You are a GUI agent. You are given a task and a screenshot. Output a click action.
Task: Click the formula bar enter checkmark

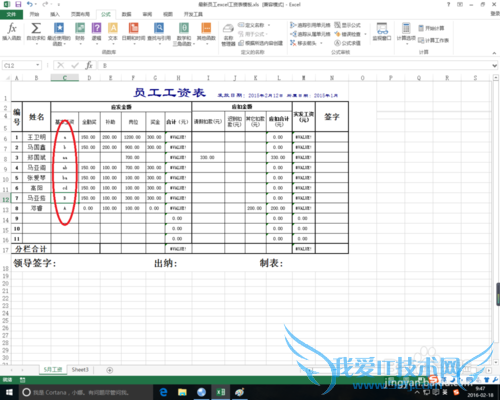pyautogui.click(x=75, y=65)
